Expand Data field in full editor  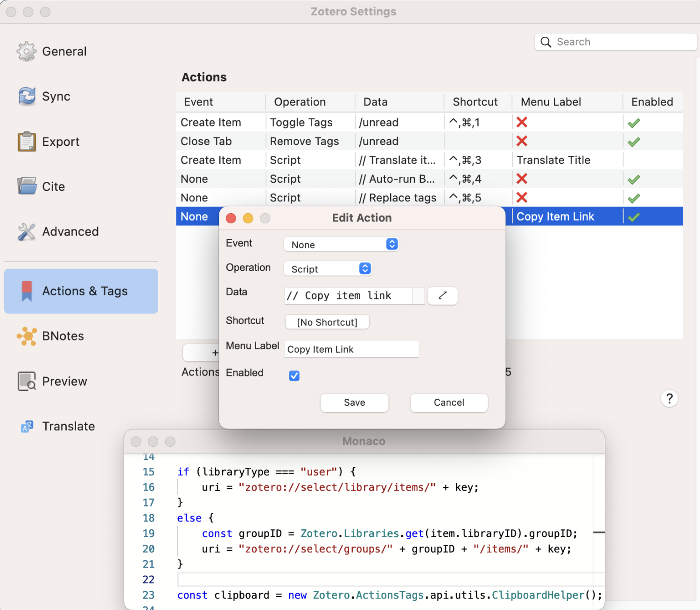tap(442, 295)
